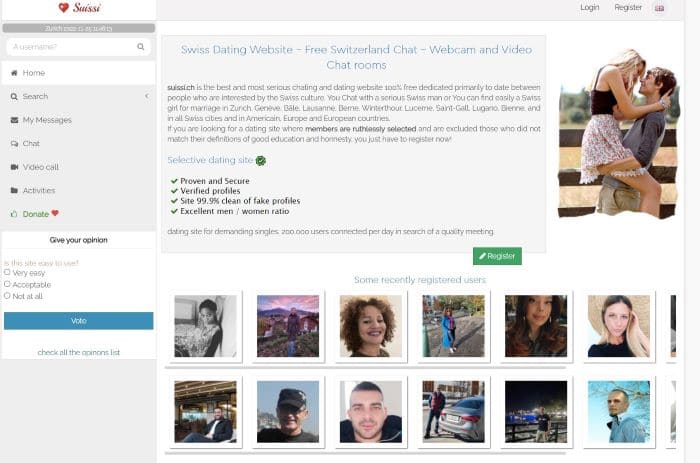
Task: Click the Donate thumbs-up icon
Action: (14, 214)
